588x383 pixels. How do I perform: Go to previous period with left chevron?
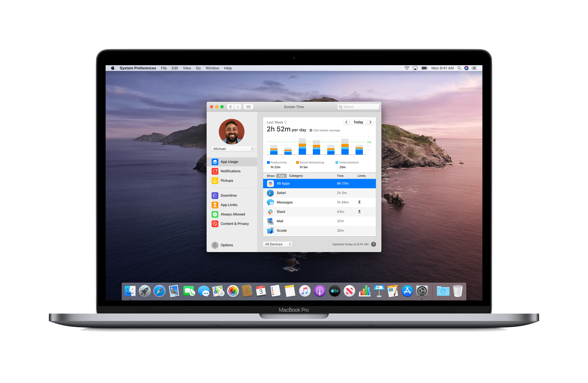(x=346, y=122)
